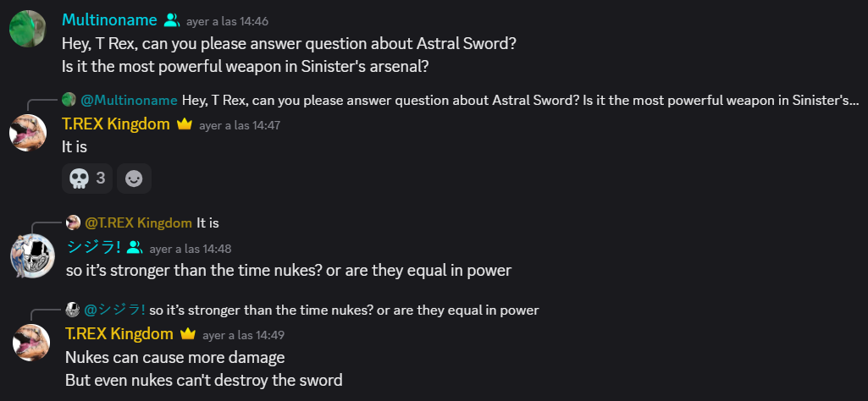Image resolution: width=868 pixels, height=401 pixels.
Task: Click the crown icon next to the 14:47 timestamp
Action: pyautogui.click(x=185, y=124)
